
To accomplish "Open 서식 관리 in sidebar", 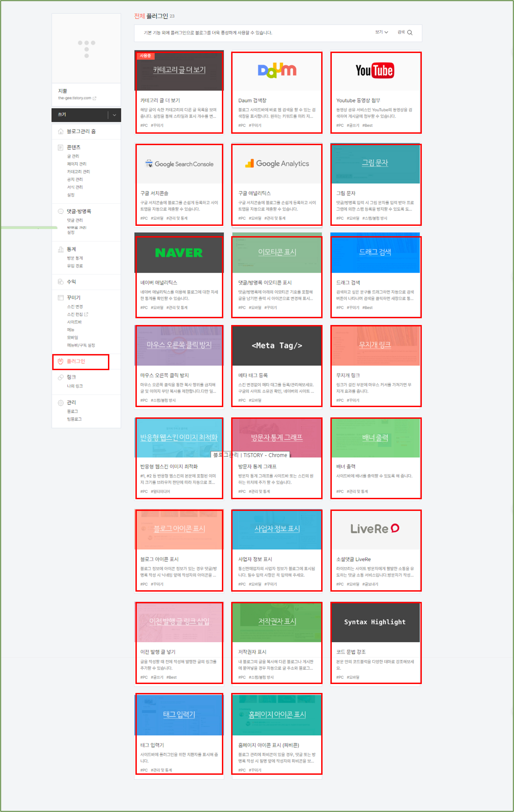I will (x=75, y=187).
